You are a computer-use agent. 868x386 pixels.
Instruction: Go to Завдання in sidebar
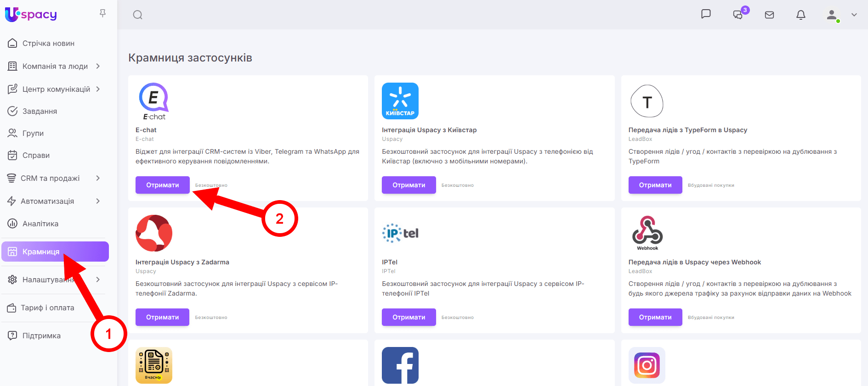40,111
